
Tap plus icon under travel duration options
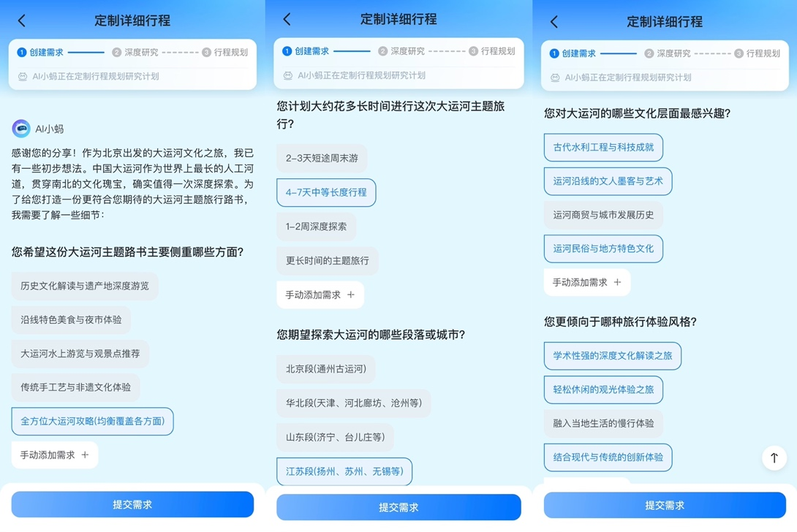tap(351, 294)
